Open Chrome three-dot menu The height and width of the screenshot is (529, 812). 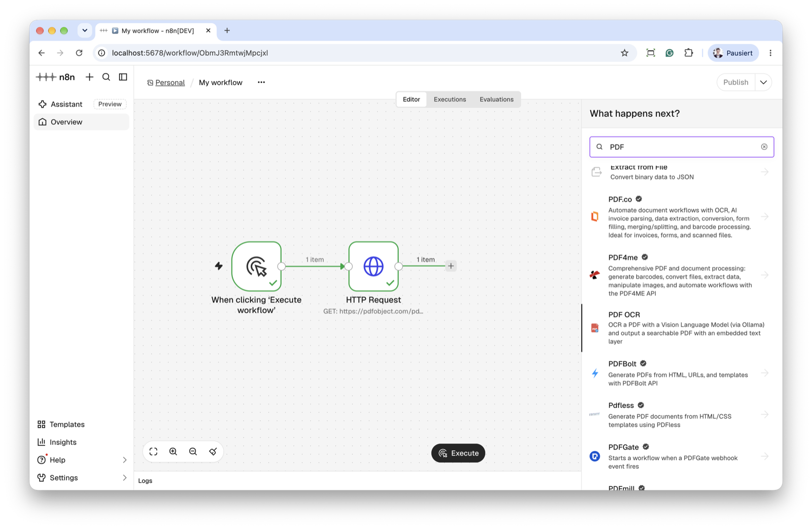pos(770,53)
